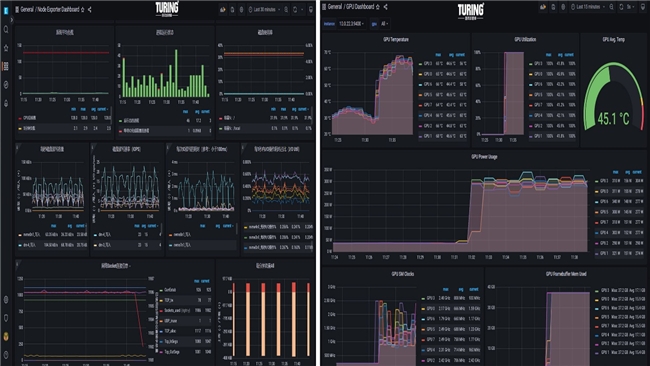
Task: Toggle GPU 3 series in GPU Power Usage legend
Action: [604, 181]
